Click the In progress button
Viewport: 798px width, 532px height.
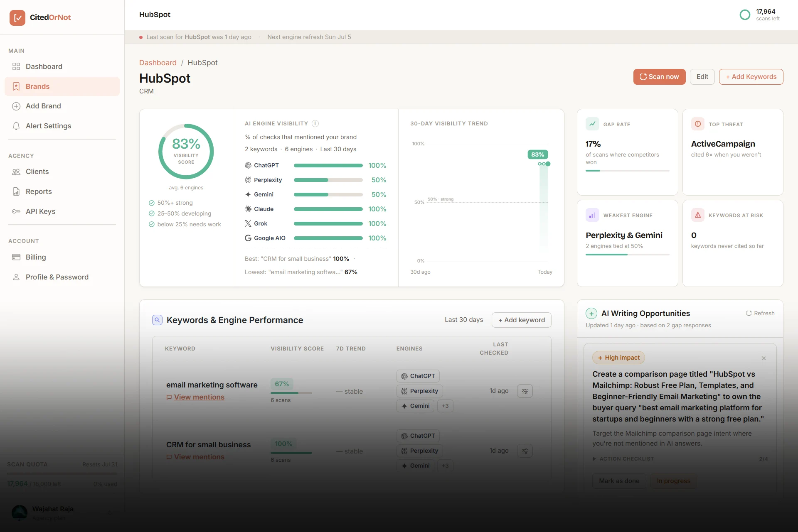674,481
